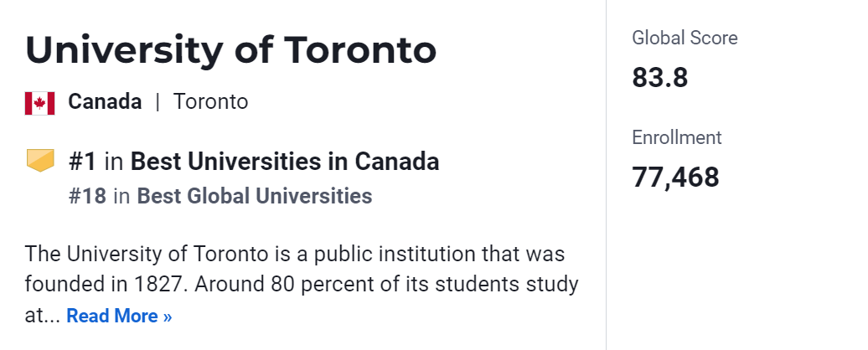Screen dimensions: 868x350
Task: Open Best Global Universities ranking
Action: (255, 196)
